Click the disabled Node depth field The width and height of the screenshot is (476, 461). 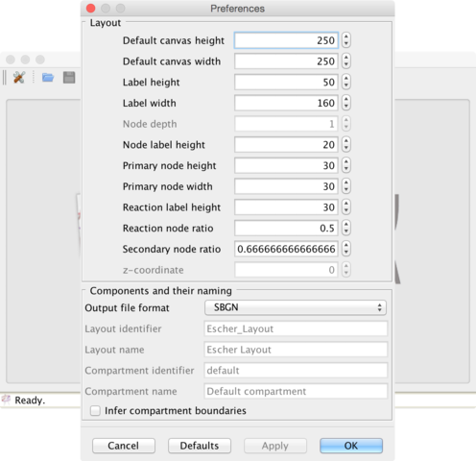pyautogui.click(x=286, y=124)
